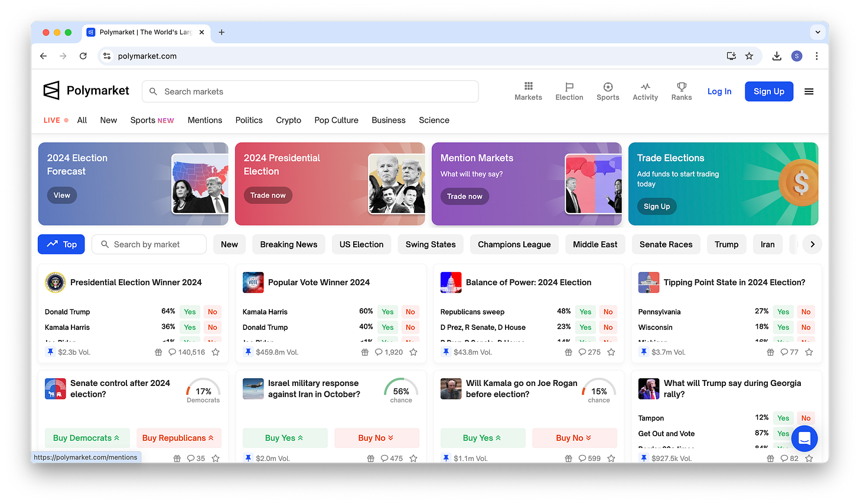Click Trade now on 2024 Presidential Election
The image size is (860, 504).
pyautogui.click(x=268, y=195)
